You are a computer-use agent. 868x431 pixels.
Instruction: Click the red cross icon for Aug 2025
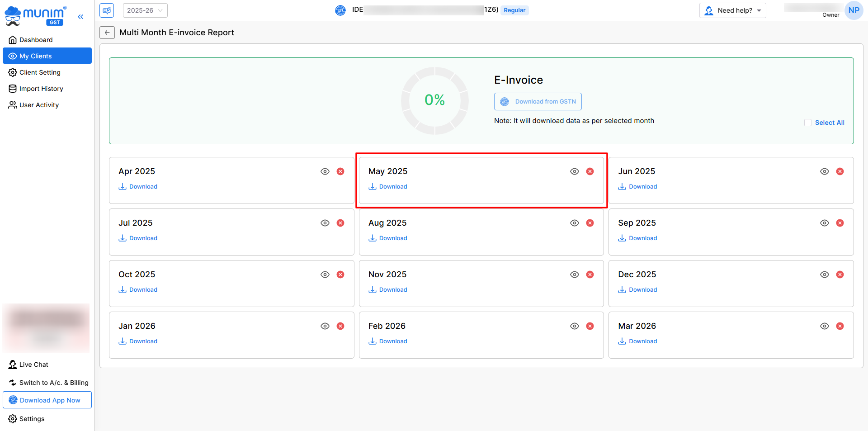590,223
